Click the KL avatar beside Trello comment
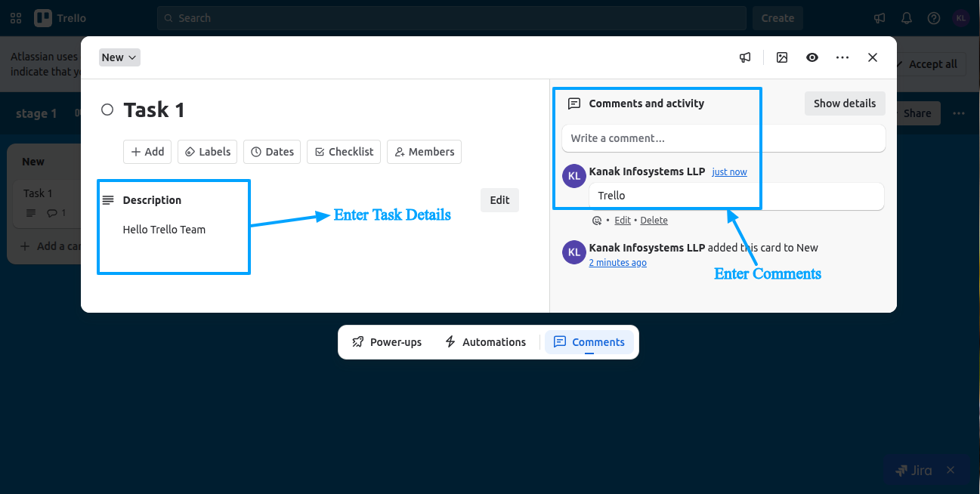This screenshot has height=494, width=980. coord(574,176)
